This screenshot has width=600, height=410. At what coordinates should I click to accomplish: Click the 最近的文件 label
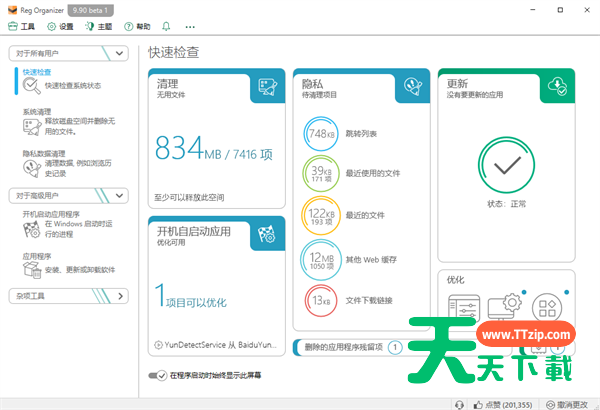365,215
